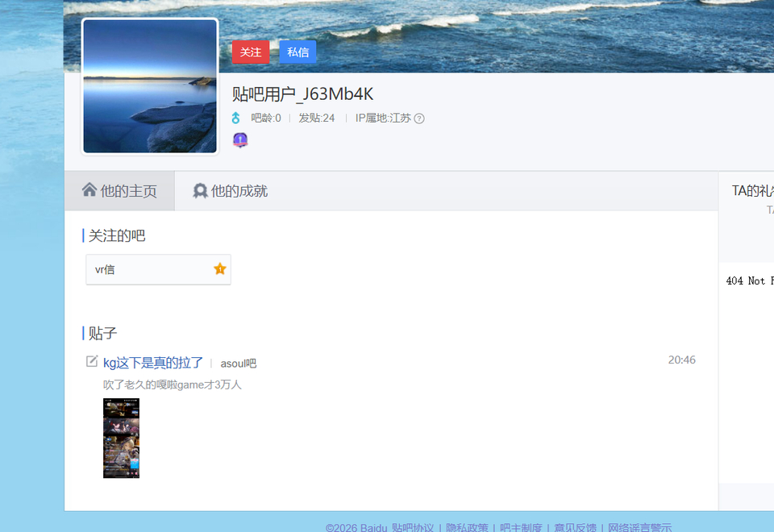Click the question mark help icon after IP属地

click(x=419, y=118)
